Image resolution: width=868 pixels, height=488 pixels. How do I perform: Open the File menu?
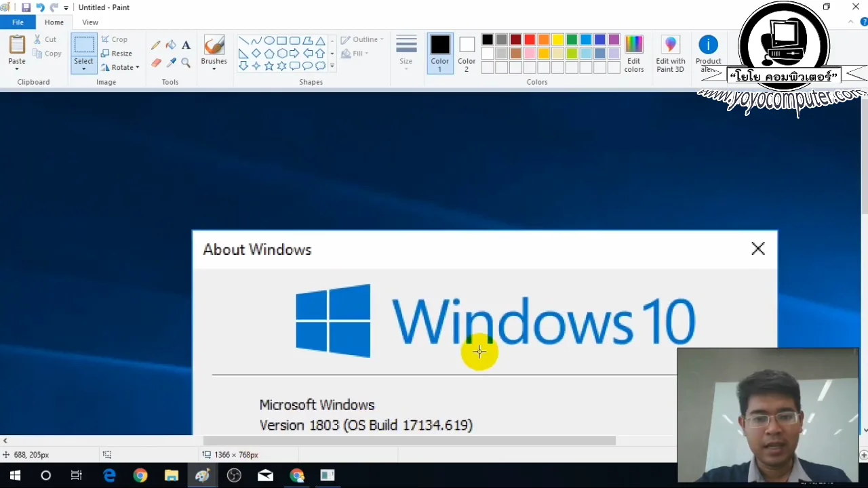[x=18, y=22]
